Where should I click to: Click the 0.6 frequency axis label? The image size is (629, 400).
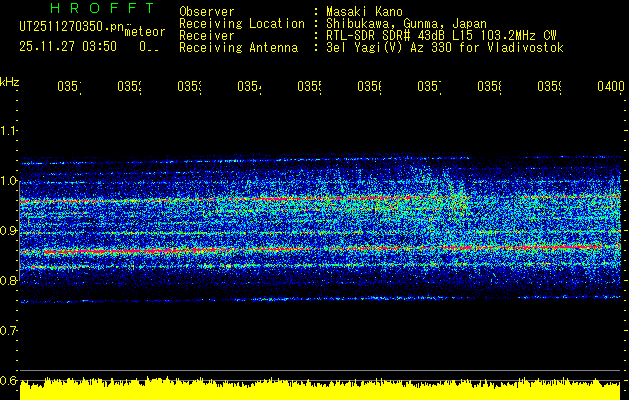point(8,380)
